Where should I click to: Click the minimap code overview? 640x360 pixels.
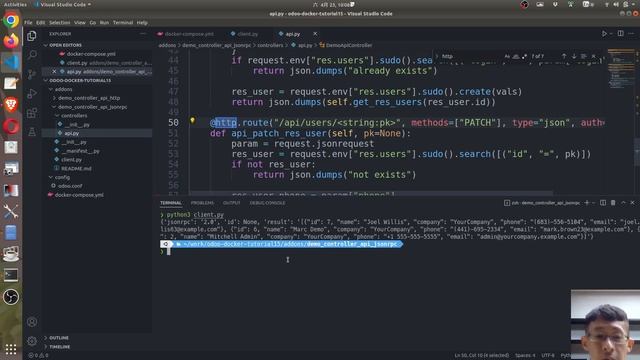click(x=622, y=69)
